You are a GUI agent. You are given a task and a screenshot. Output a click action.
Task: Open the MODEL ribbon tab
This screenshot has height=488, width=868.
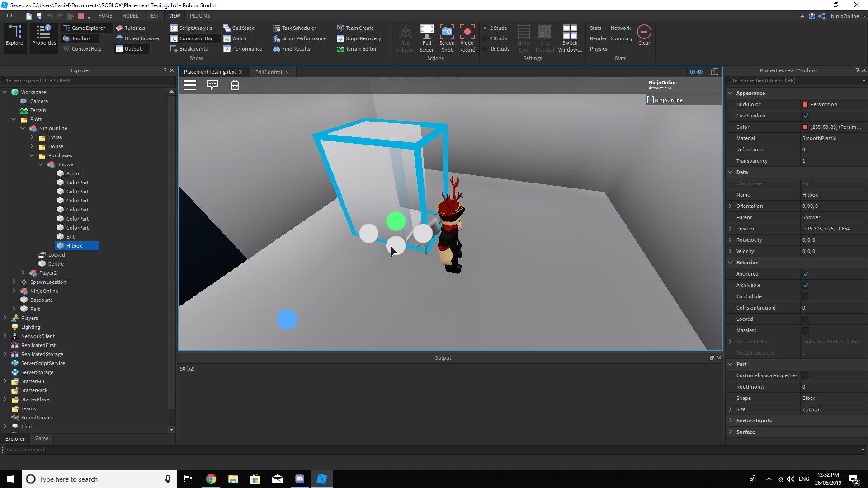tap(130, 16)
